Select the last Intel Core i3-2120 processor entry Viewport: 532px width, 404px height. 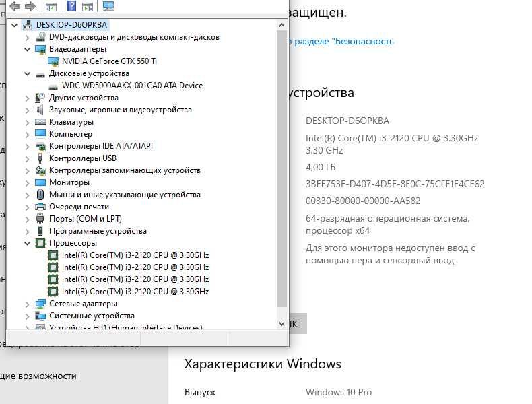(135, 292)
